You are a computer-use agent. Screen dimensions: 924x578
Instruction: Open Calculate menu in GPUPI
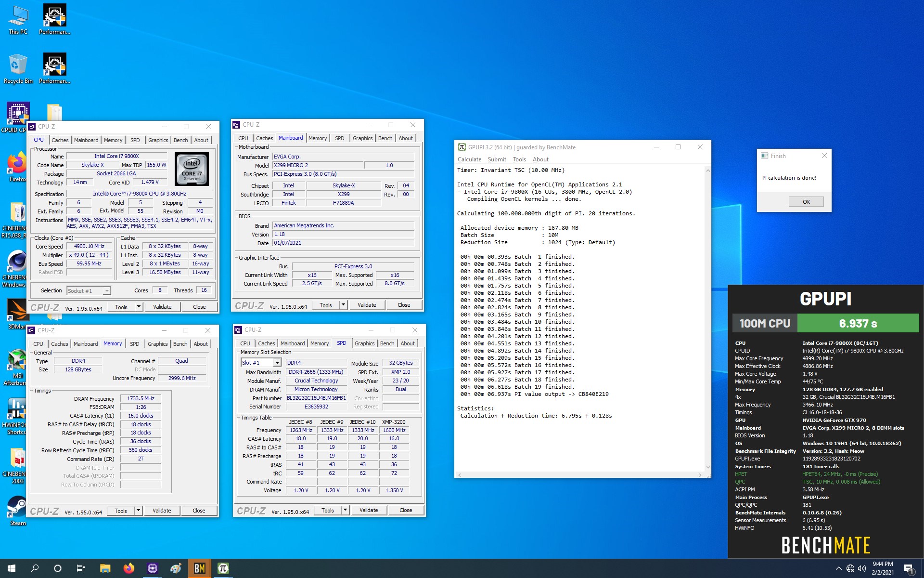469,159
